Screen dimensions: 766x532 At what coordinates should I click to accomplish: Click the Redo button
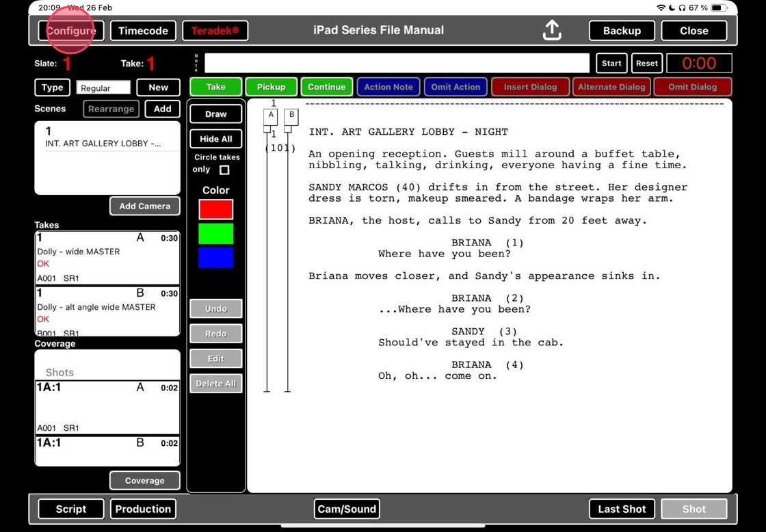[x=216, y=334]
